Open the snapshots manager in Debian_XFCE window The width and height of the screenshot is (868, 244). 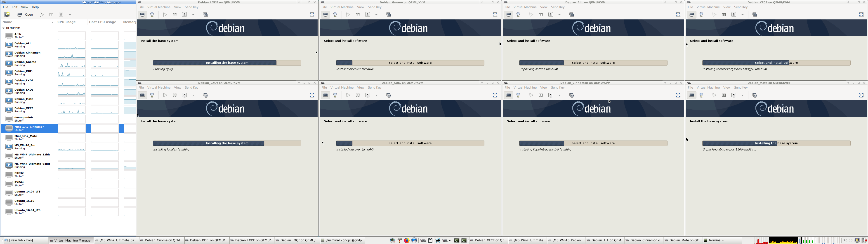[755, 14]
